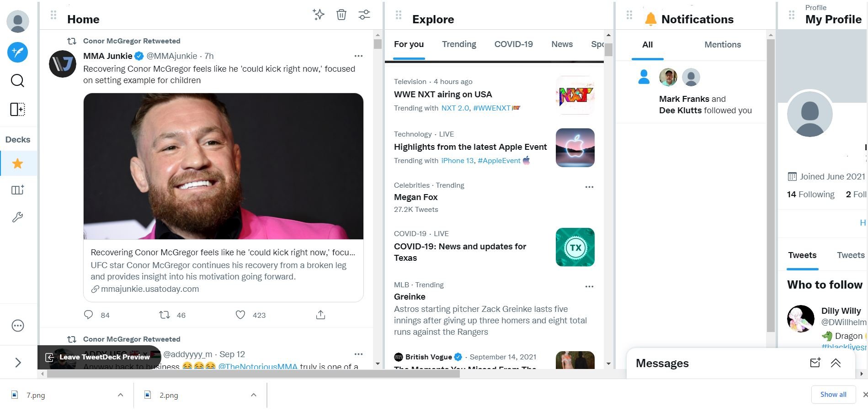Select the All notifications tab
The image size is (868, 411).
click(x=647, y=45)
